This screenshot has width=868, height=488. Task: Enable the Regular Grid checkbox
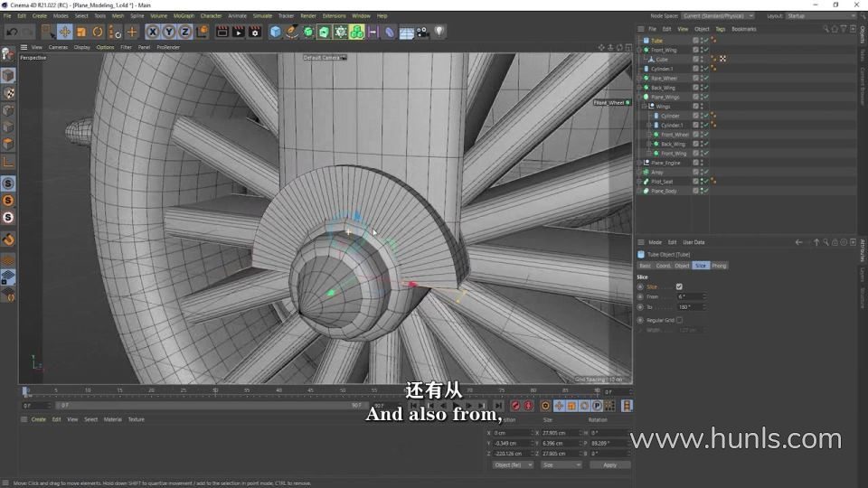click(679, 320)
